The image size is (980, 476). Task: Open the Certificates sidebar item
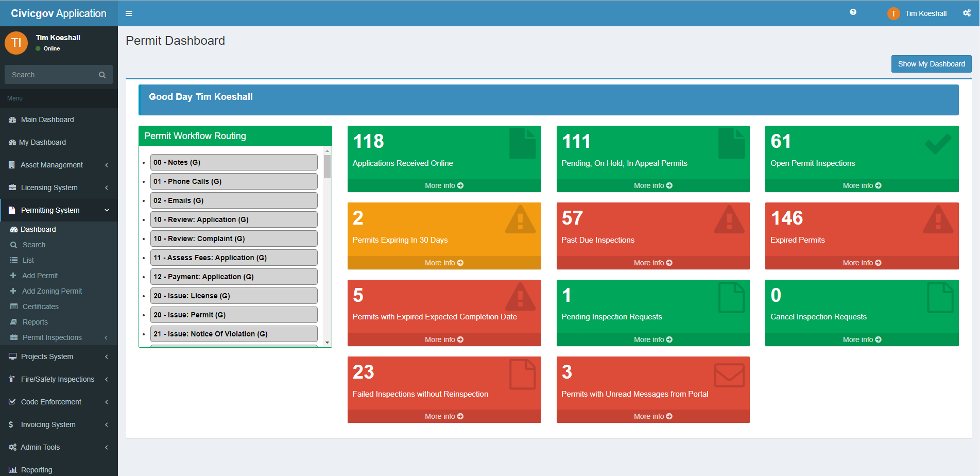click(x=40, y=306)
